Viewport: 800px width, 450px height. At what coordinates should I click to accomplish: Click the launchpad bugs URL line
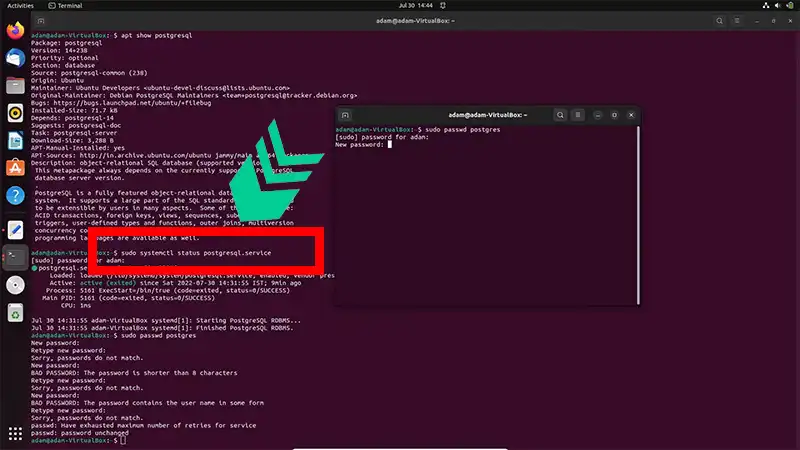click(x=121, y=103)
